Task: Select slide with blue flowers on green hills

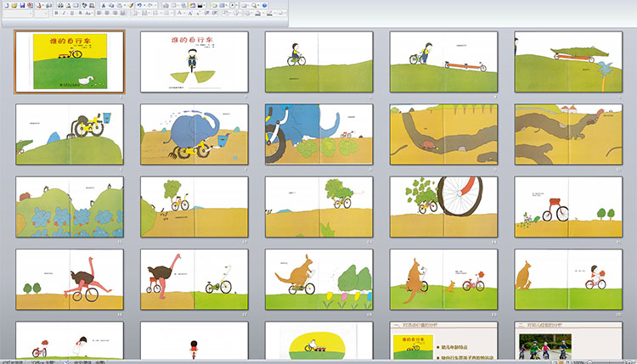Action: 70,207
